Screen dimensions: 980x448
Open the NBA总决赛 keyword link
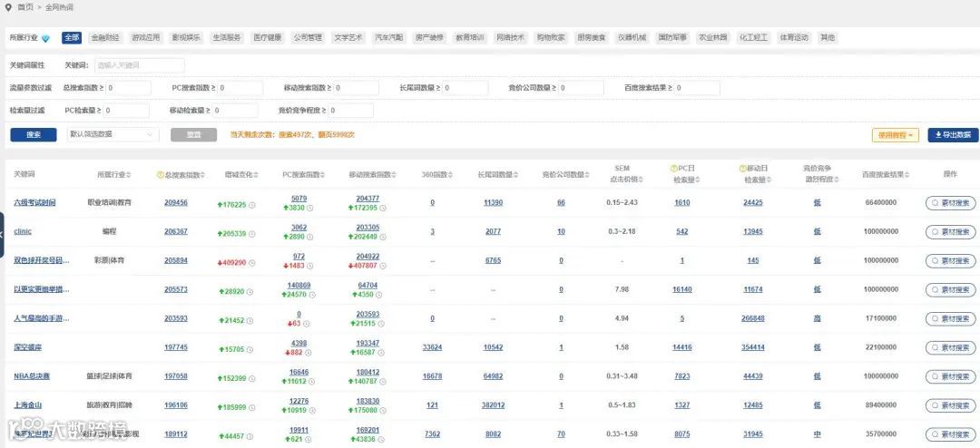point(32,376)
